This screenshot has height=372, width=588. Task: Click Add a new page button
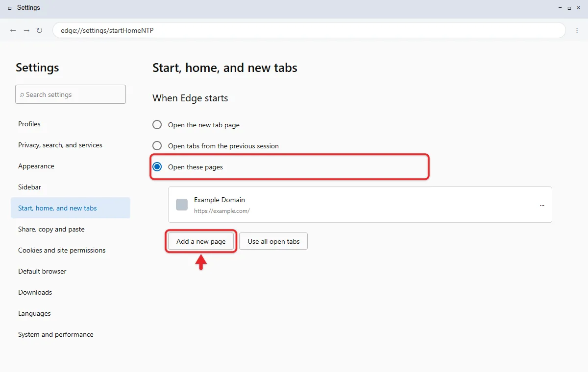point(201,241)
